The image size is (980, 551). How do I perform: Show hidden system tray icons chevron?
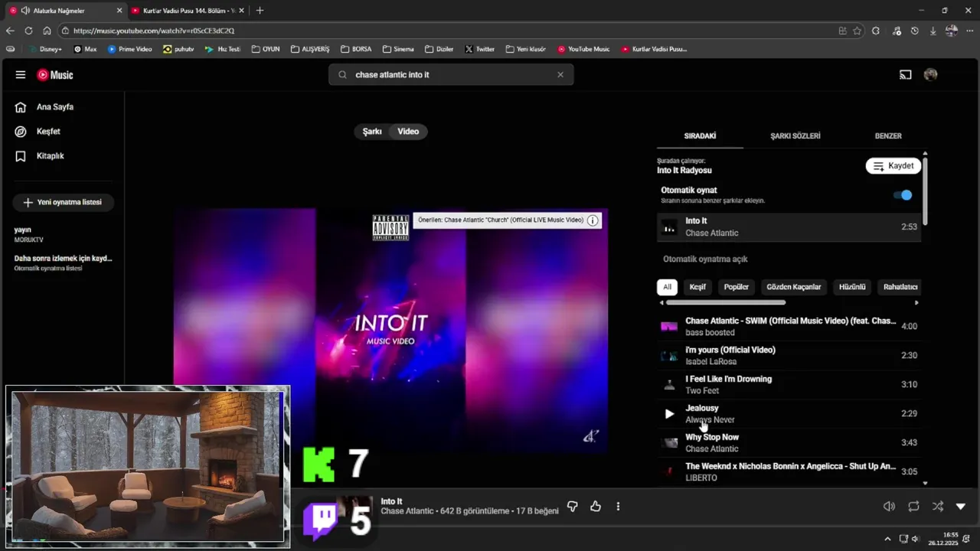pos(887,539)
